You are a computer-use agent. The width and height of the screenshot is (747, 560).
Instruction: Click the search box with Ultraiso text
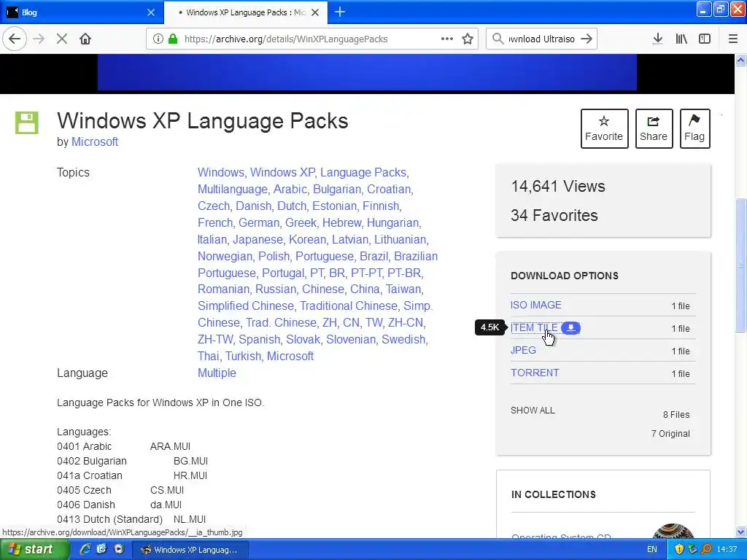[x=542, y=39]
